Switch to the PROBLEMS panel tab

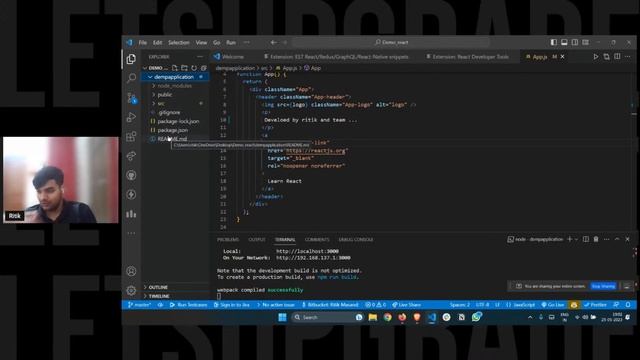coord(228,240)
